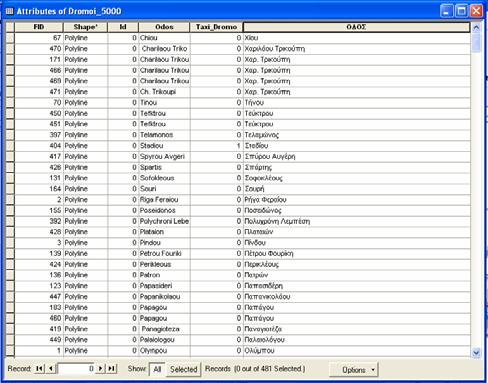488x383 pixels.
Task: Click the vertical scrollbar thumb
Action: click(x=476, y=43)
